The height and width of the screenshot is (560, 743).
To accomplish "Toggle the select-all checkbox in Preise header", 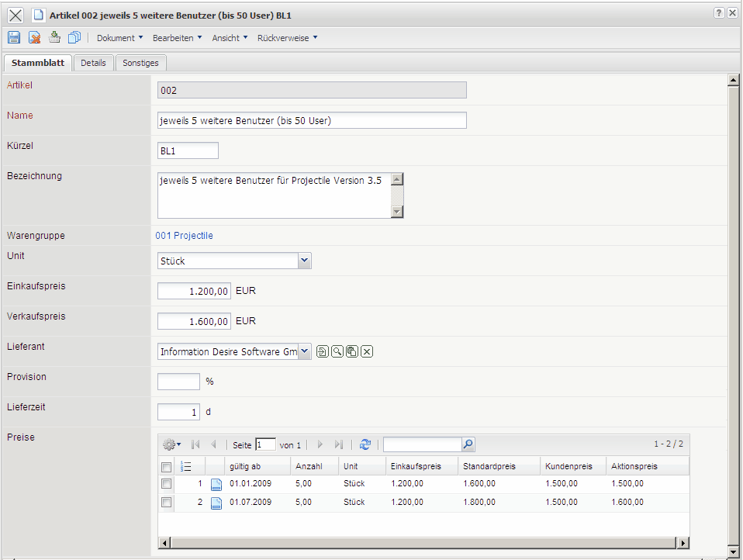I will (x=166, y=467).
